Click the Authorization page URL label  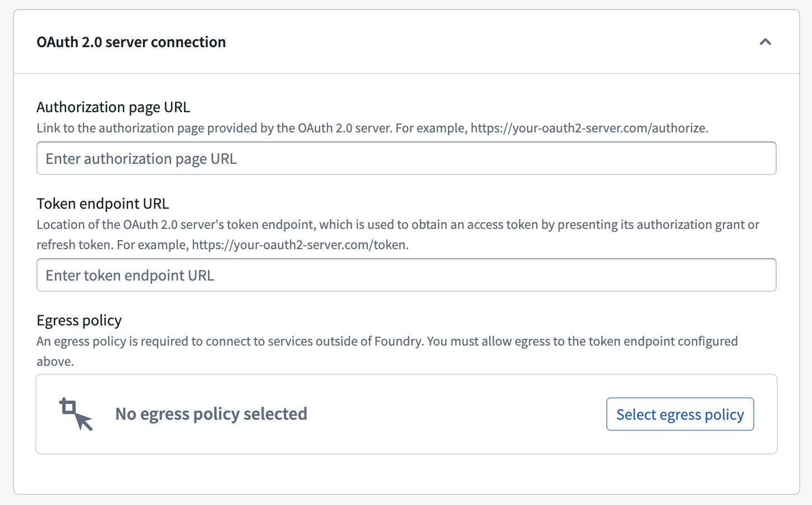[x=113, y=107]
